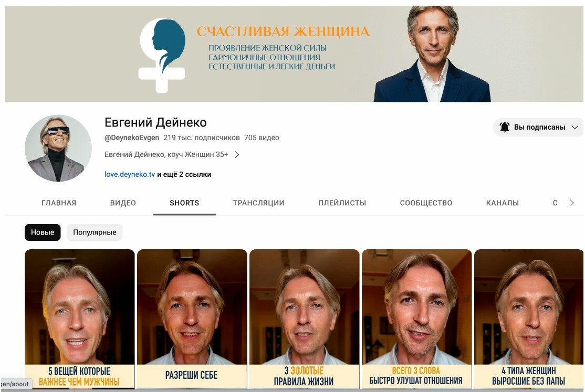Switch to the ВИДЕО tab
585x392 pixels.
coord(123,203)
